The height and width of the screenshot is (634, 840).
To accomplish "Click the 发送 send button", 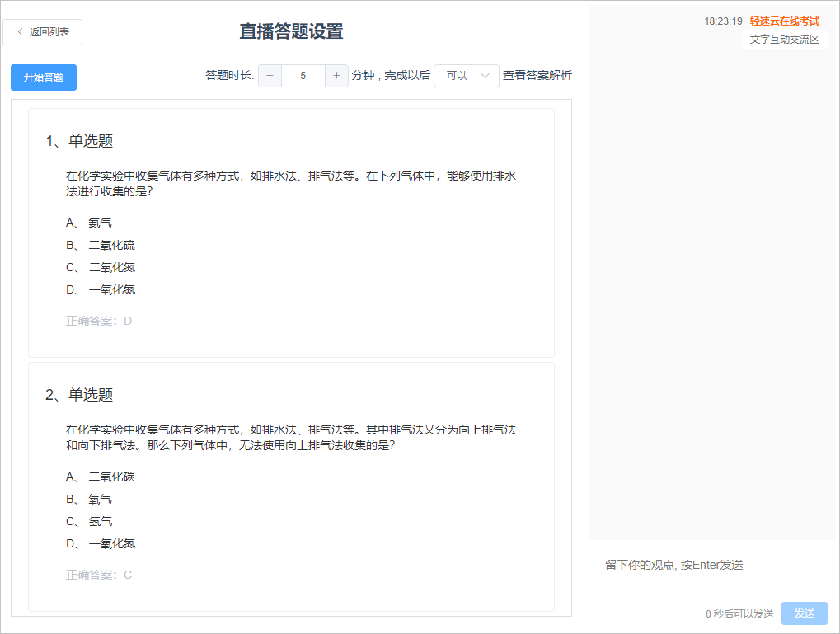I will tap(804, 613).
